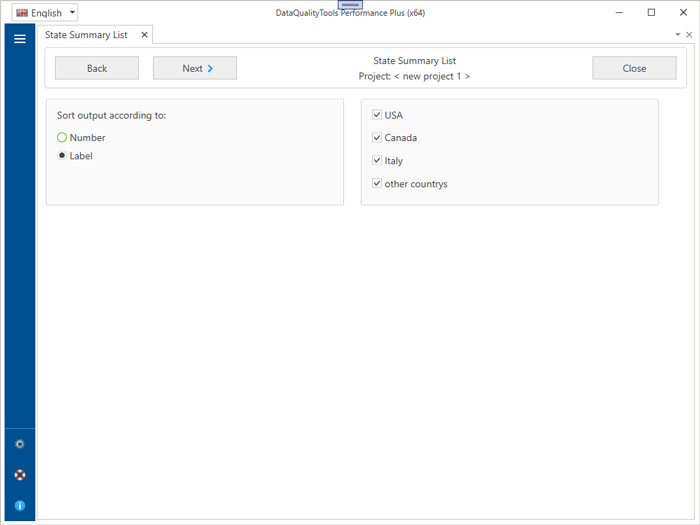
Task: Open the tab list dropdown arrow at right
Action: pos(677,35)
